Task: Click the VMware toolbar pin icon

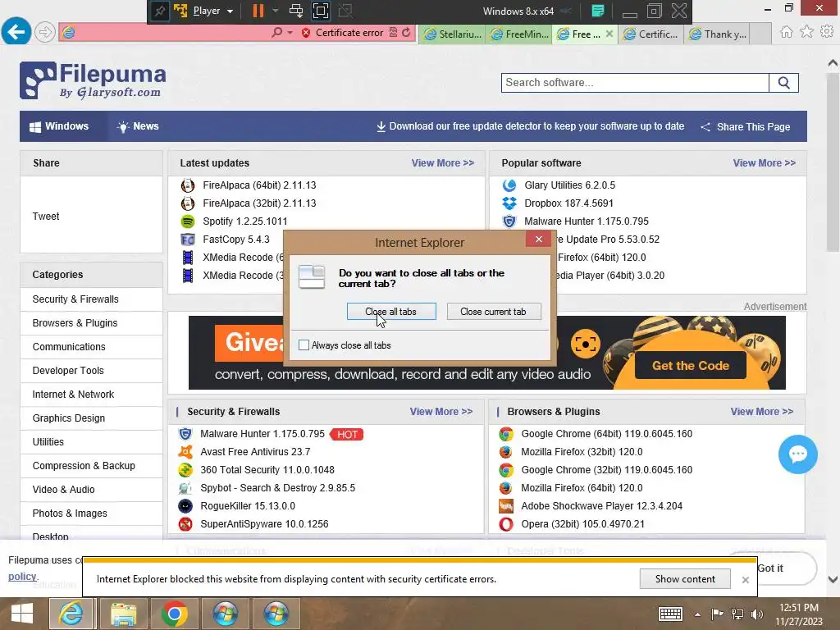Action: point(159,11)
